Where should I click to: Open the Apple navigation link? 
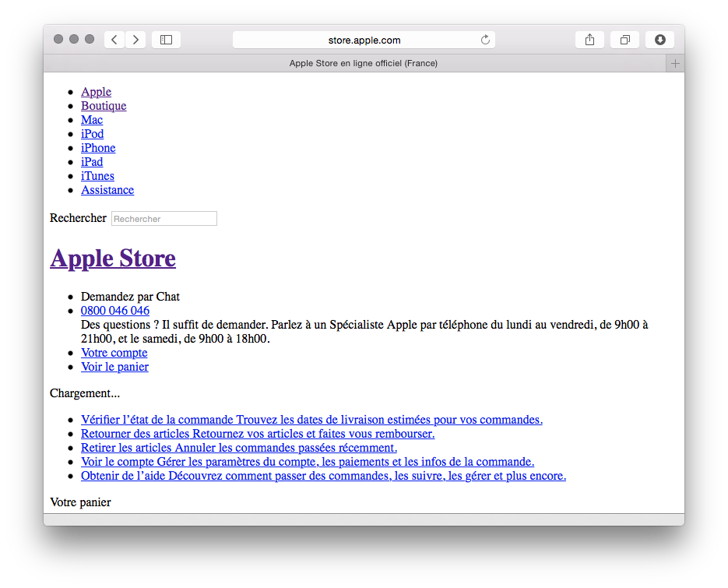[96, 92]
